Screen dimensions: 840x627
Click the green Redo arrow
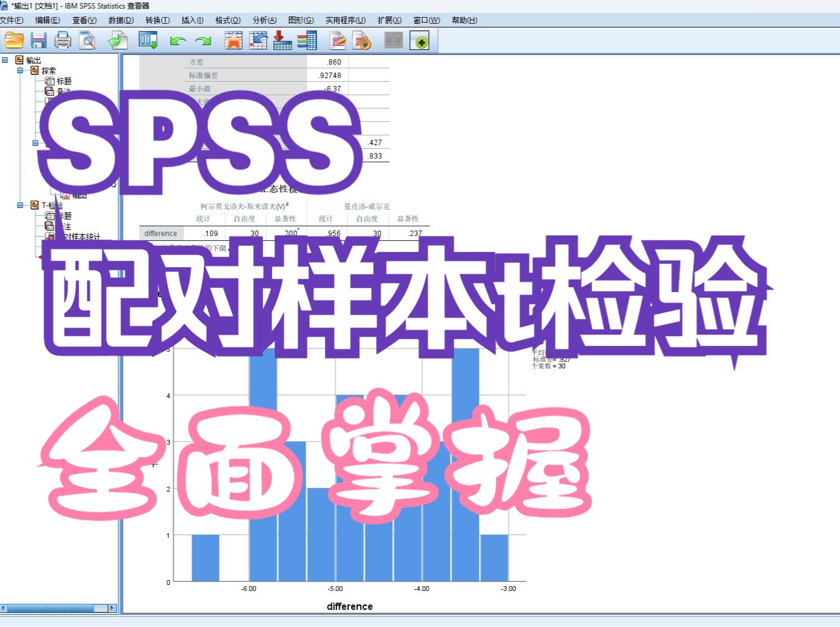point(203,41)
